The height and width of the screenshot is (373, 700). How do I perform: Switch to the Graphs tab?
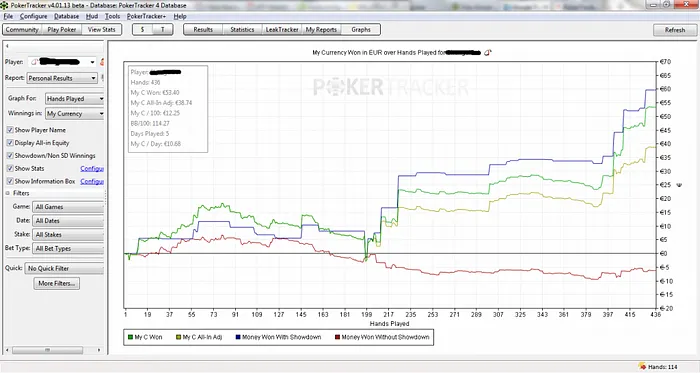[x=361, y=29]
